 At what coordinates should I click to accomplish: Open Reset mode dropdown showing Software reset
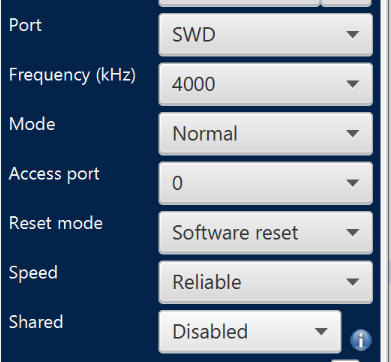266,232
